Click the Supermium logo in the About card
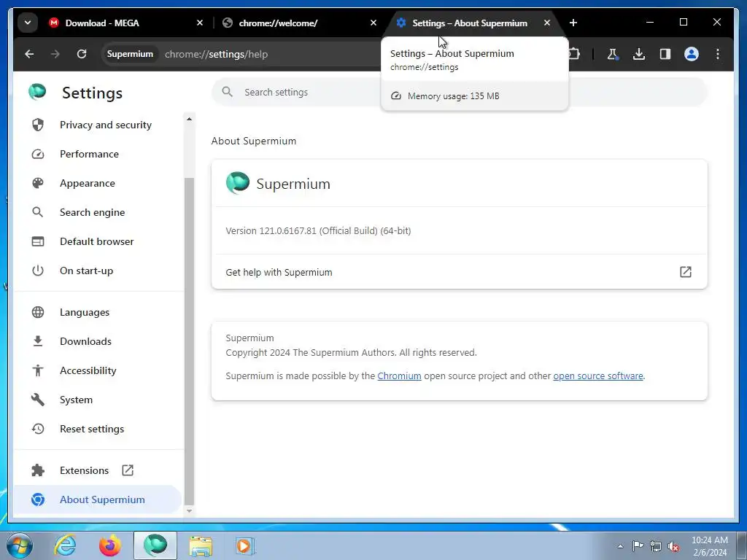Image resolution: width=747 pixels, height=560 pixels. point(238,183)
